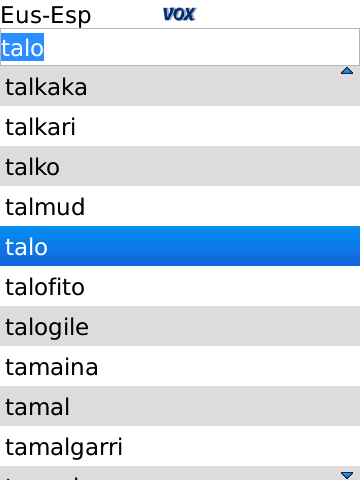Select talmud from the word list
This screenshot has height=480, width=360.
point(180,206)
